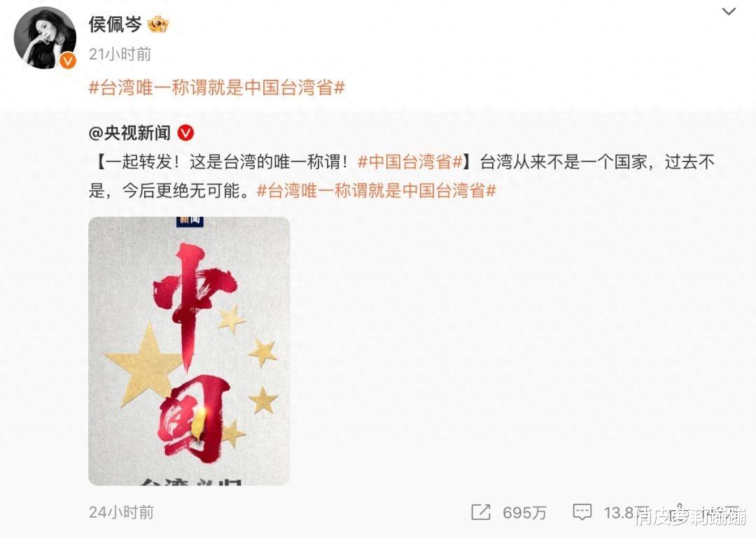The image size is (756, 538).
Task: Click the 24小时前 original post timestamp
Action: click(x=121, y=512)
